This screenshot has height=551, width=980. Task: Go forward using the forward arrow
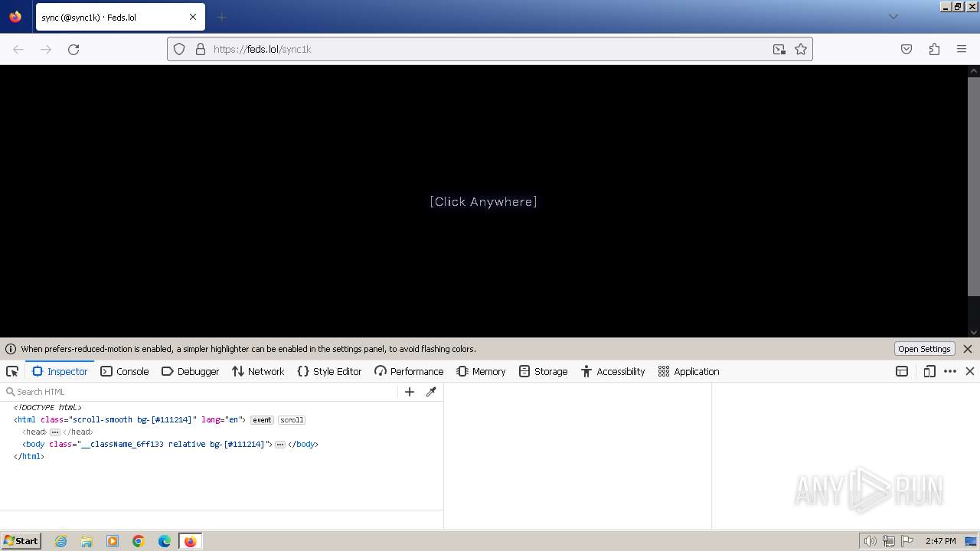(46, 49)
